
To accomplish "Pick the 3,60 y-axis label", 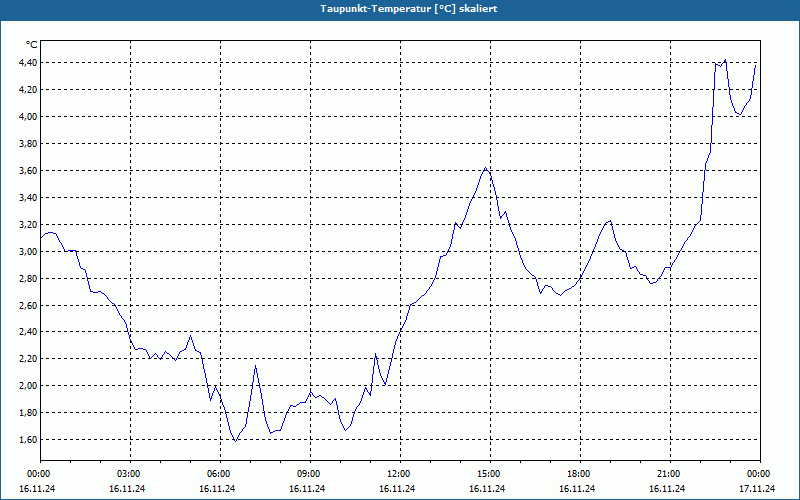I will [28, 171].
